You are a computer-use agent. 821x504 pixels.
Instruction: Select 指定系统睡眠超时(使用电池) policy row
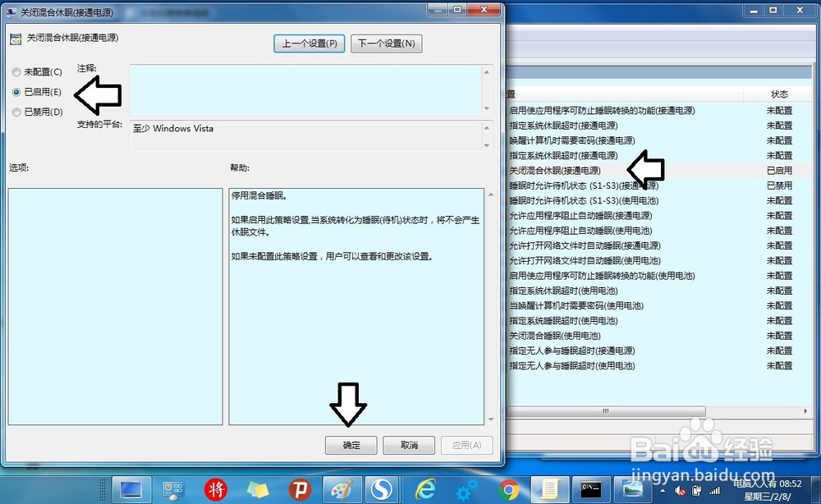pyautogui.click(x=563, y=320)
